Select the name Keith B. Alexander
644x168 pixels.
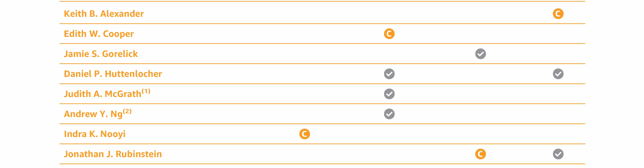coord(104,14)
